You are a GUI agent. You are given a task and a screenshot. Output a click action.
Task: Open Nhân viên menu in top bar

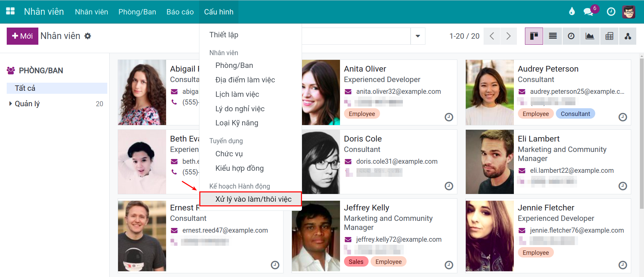pyautogui.click(x=91, y=12)
